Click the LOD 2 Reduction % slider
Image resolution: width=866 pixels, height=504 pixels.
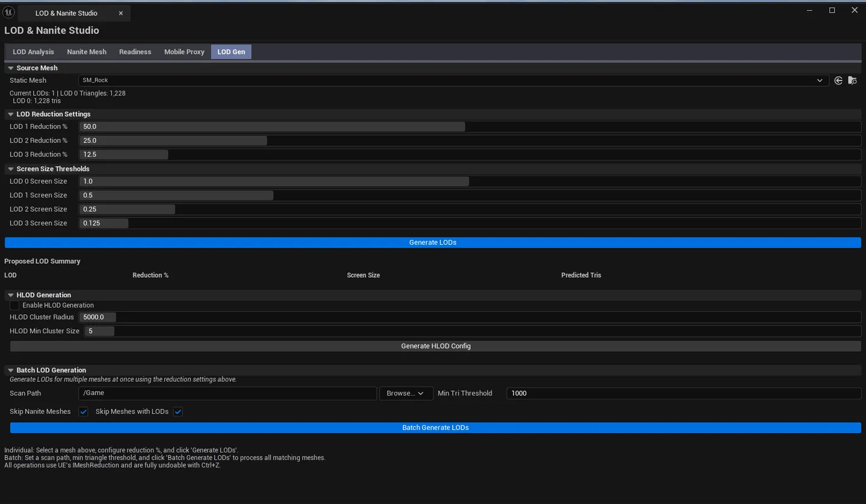(x=470, y=141)
